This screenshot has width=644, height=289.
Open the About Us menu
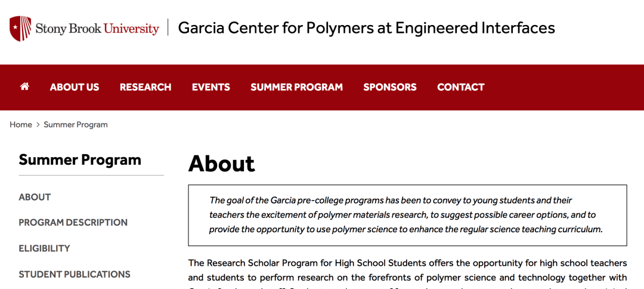tap(75, 87)
